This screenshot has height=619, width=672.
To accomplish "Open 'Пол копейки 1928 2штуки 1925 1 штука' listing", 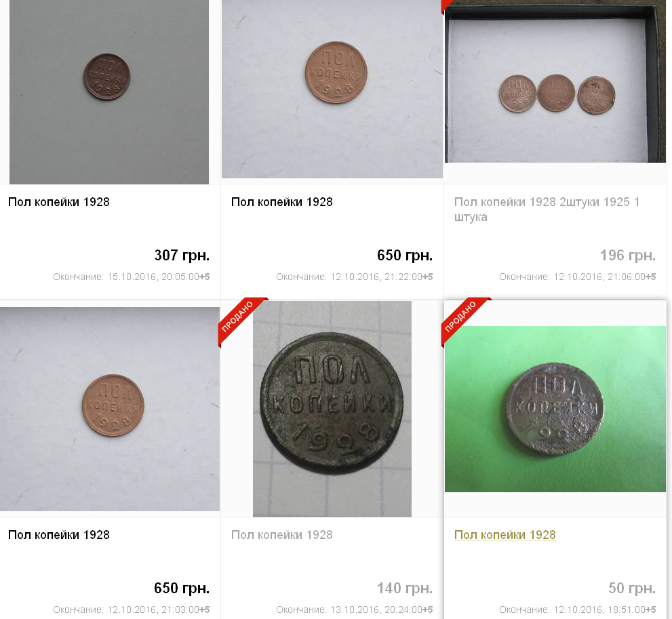I will [x=547, y=209].
